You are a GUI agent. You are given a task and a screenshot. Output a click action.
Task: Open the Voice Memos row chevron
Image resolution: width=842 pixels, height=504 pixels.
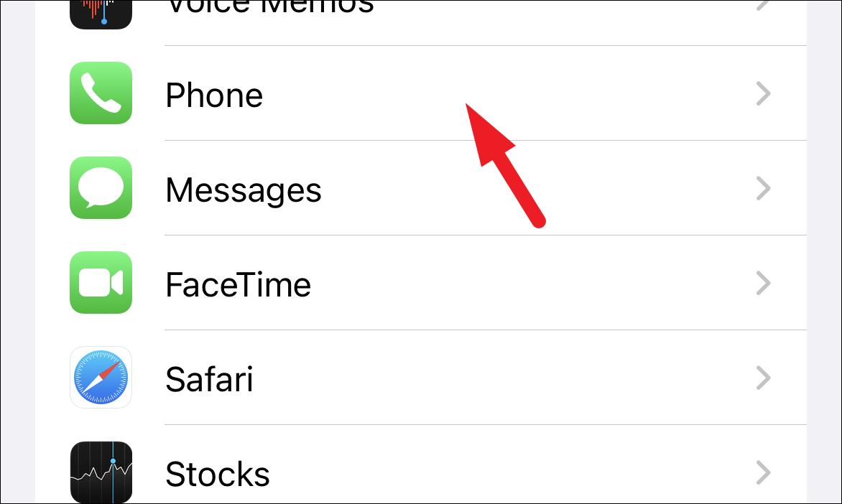pyautogui.click(x=763, y=5)
